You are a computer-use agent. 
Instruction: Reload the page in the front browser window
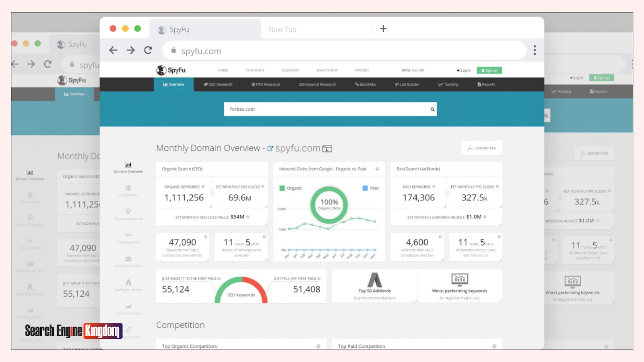[148, 50]
